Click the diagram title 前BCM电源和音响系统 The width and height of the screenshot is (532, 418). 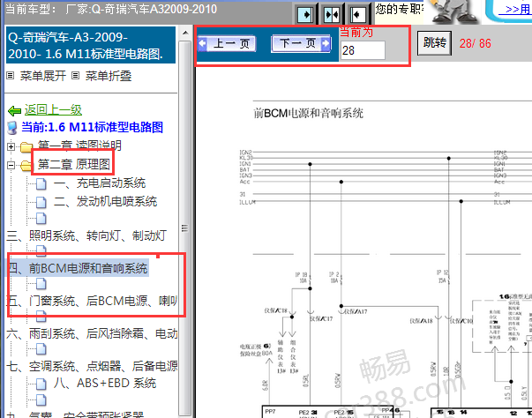point(309,113)
